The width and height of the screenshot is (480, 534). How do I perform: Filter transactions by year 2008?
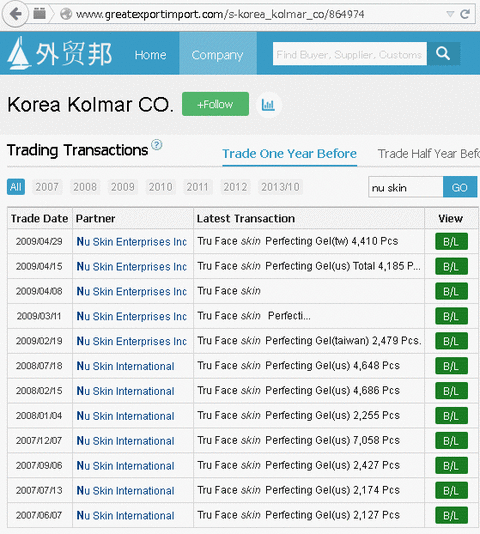(x=85, y=187)
